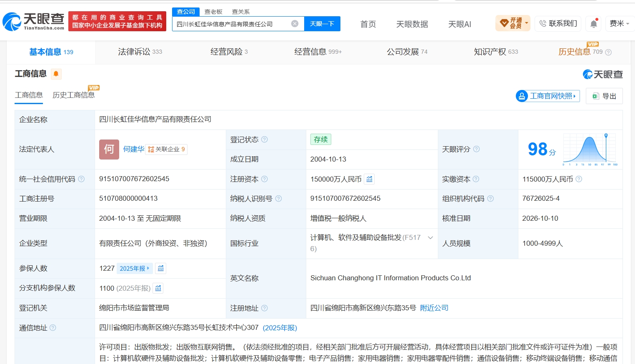The width and height of the screenshot is (635, 364).
Task: Expand the 国标行业 industry dropdown
Action: tap(430, 238)
